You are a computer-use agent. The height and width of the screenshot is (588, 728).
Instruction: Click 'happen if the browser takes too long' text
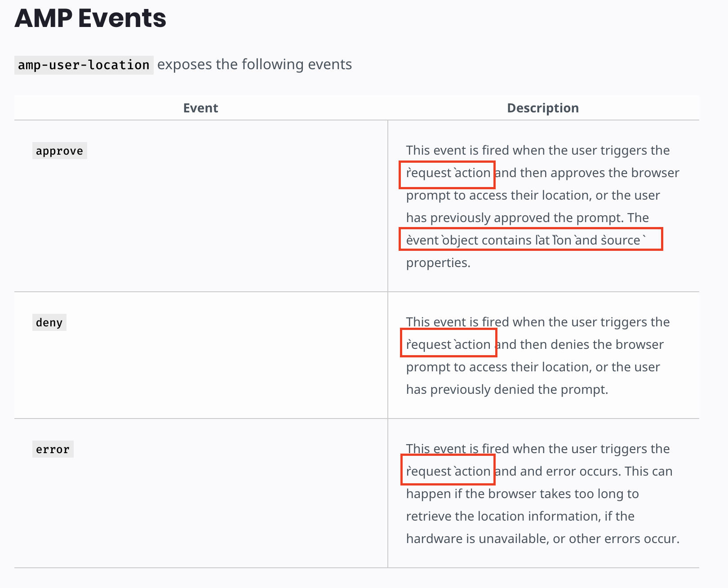[x=522, y=494]
